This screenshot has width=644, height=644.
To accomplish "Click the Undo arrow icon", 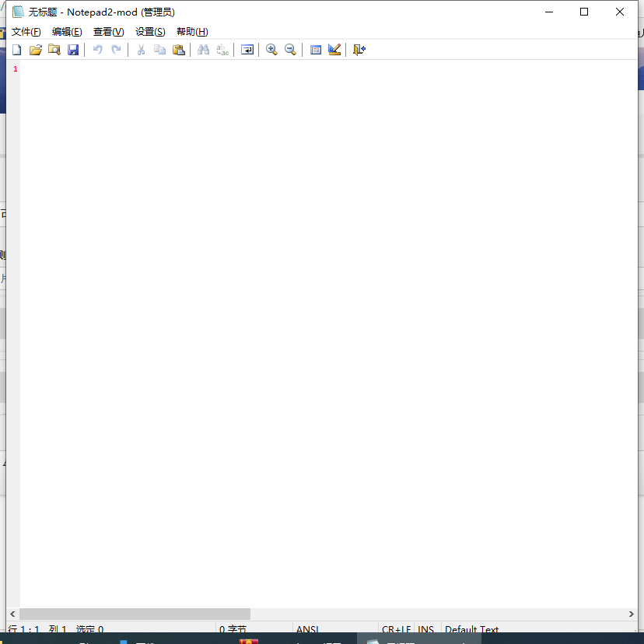I will [97, 49].
